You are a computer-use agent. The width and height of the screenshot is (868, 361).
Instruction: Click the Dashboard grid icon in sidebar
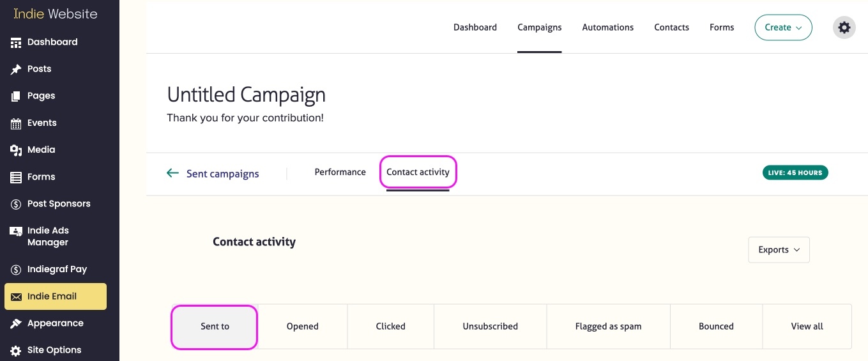(x=16, y=43)
